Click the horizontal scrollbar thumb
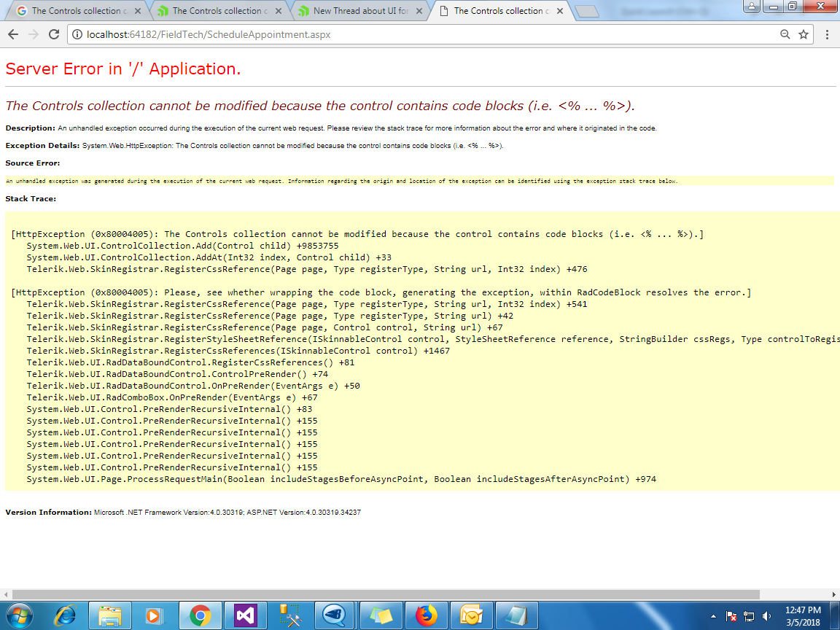This screenshot has height=630, width=840. (386, 595)
